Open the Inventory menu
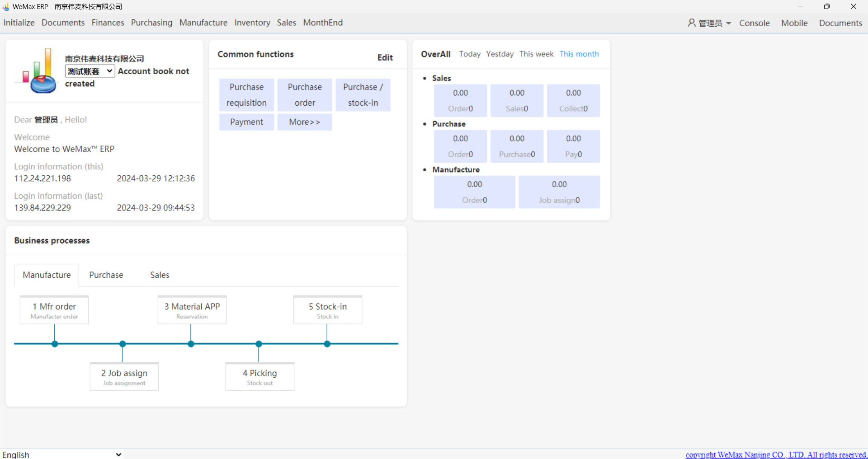 coord(252,23)
